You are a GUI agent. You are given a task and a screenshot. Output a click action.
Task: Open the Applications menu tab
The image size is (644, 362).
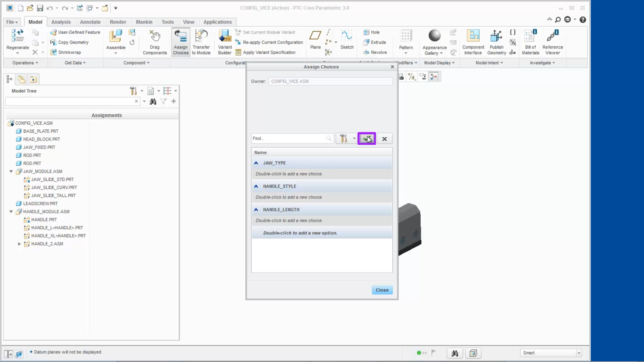pos(218,22)
